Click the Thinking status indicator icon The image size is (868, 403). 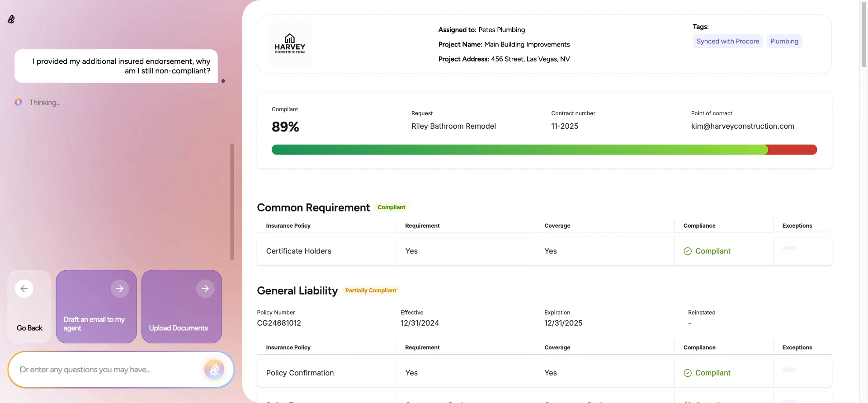[18, 103]
